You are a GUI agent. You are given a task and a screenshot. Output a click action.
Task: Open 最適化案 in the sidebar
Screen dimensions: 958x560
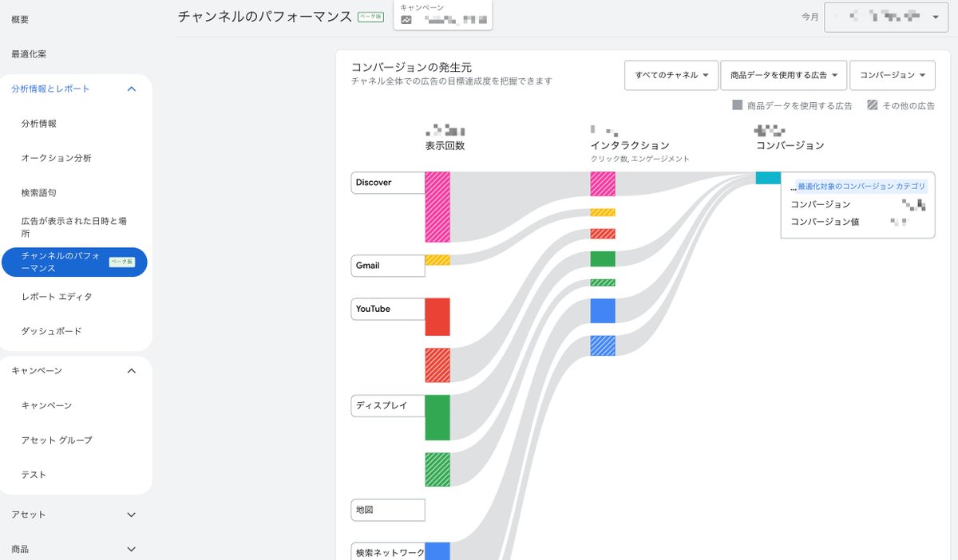tap(28, 53)
